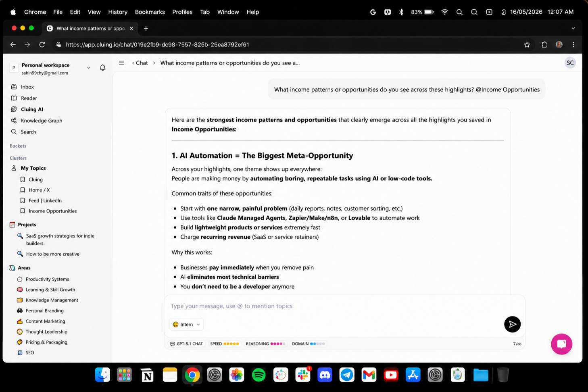Click the SPEED rating indicator
The height and width of the screenshot is (392, 588).
click(x=225, y=344)
